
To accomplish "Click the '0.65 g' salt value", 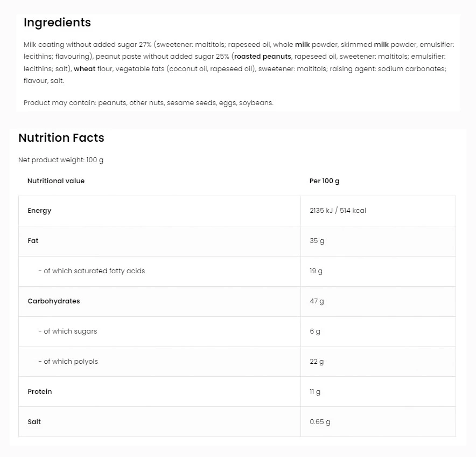I will [x=320, y=422].
